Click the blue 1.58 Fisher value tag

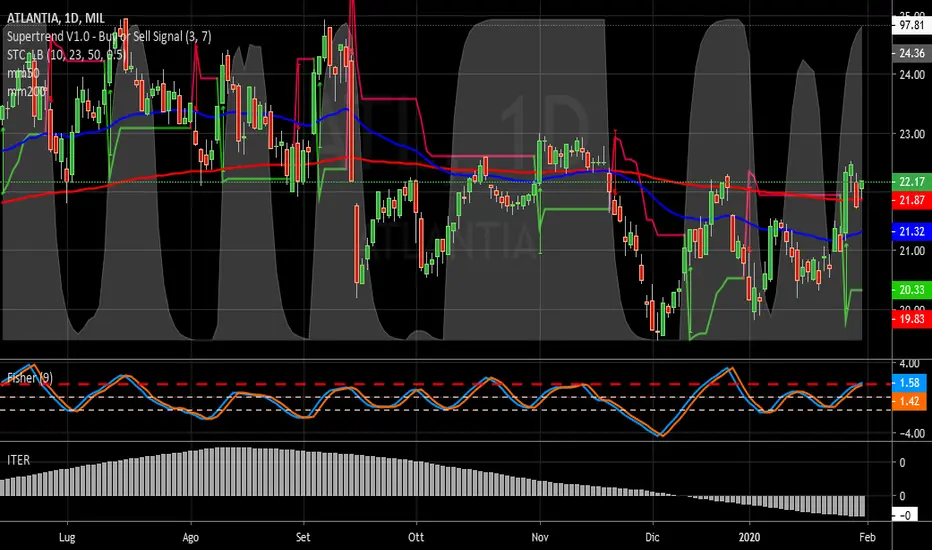coord(909,383)
